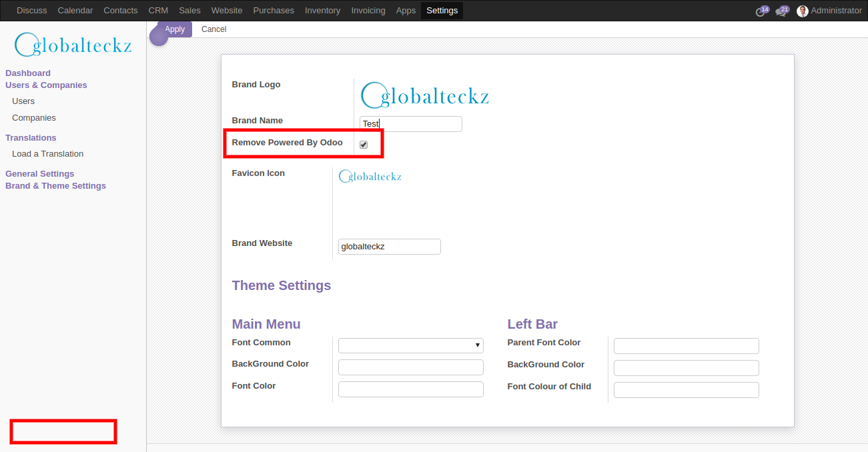Open the Companies sidebar item

pos(34,118)
